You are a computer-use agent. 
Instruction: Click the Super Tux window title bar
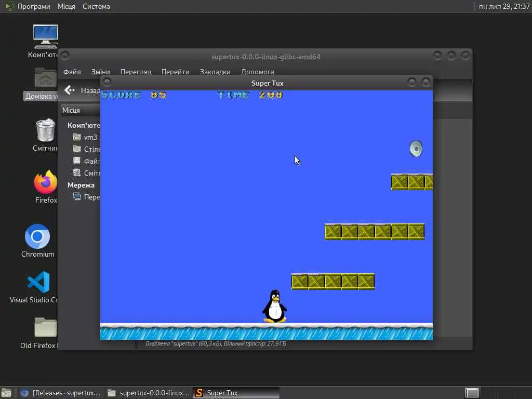pyautogui.click(x=267, y=83)
